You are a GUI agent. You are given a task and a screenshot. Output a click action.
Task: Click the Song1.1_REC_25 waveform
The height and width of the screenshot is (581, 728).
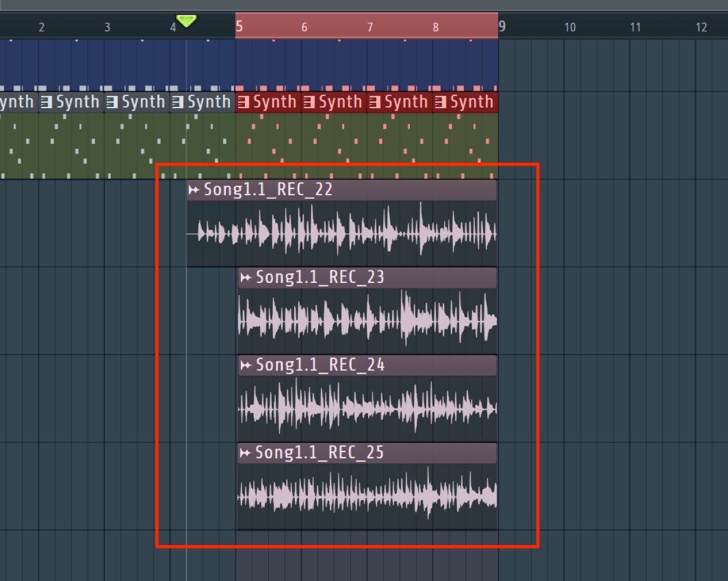point(367,496)
